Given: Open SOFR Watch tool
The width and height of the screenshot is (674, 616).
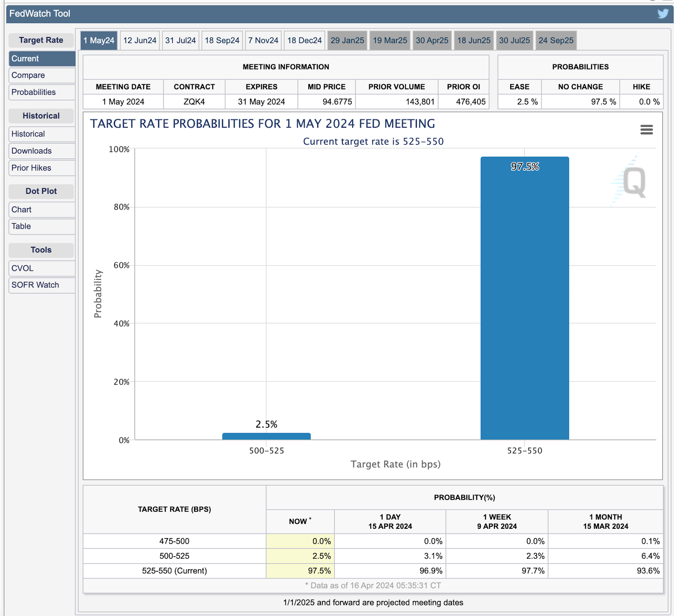Looking at the screenshot, I should (x=42, y=285).
